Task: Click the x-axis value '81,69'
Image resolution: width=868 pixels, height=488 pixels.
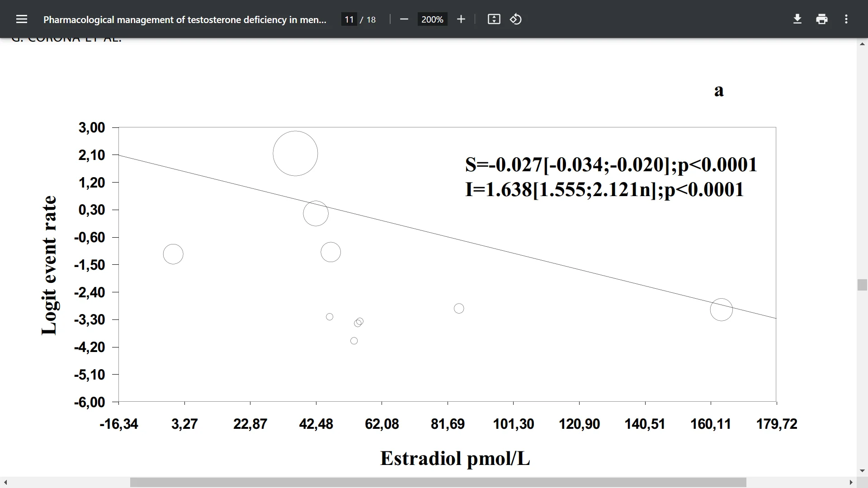Action: click(448, 424)
